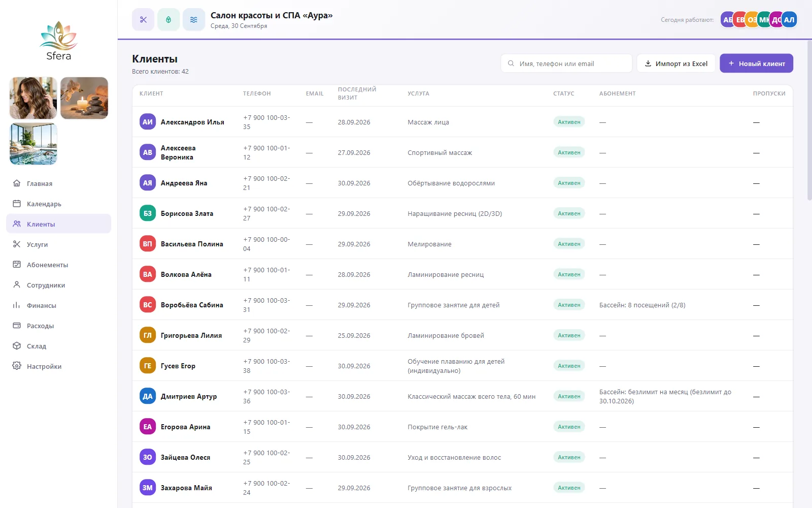
Task: Click the Всего клиентов: 42 text
Action: click(160, 72)
